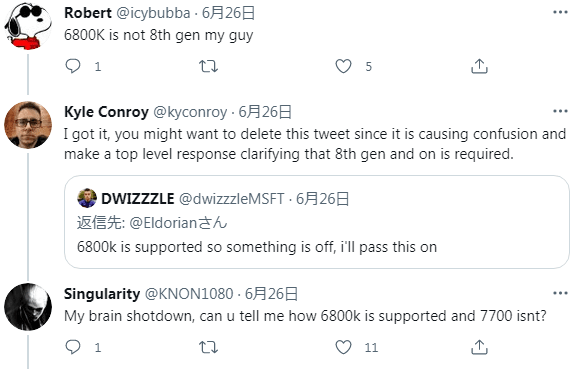The height and width of the screenshot is (369, 578).
Task: Like Robert's tweet with 5 likes
Action: coord(343,66)
